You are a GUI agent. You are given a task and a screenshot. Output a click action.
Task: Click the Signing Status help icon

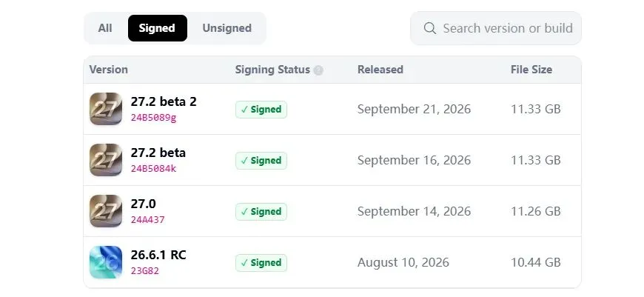318,70
